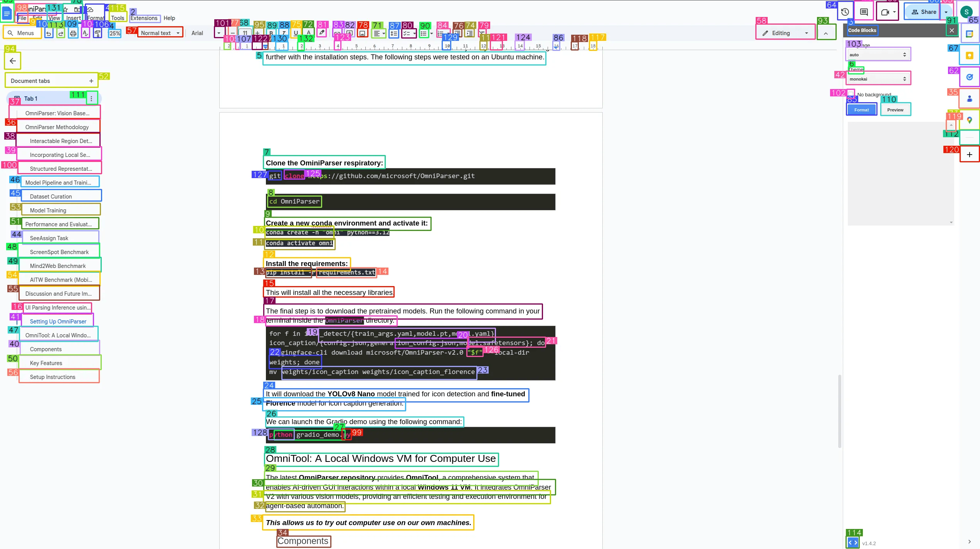Tick the No background checkbox
The width and height of the screenshot is (980, 549).
tap(851, 94)
